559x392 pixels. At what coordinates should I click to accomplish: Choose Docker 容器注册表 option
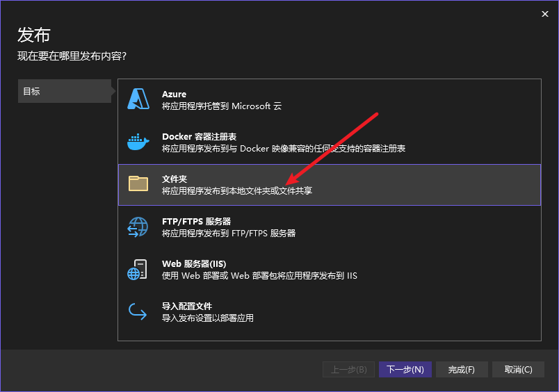[330, 142]
